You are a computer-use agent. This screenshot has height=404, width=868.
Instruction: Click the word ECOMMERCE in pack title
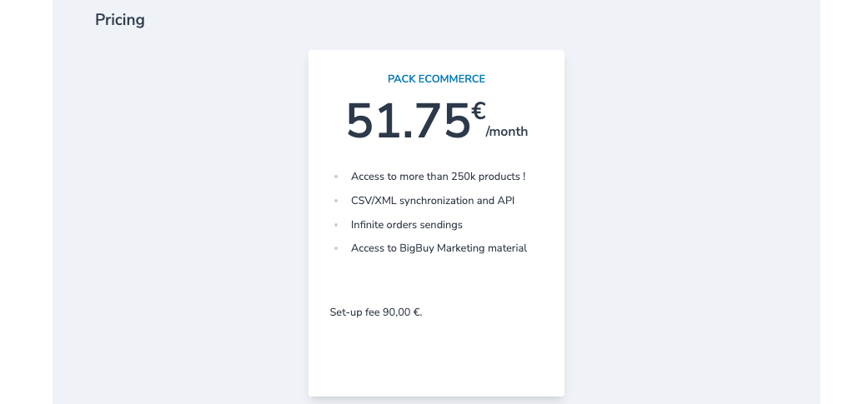click(x=452, y=79)
